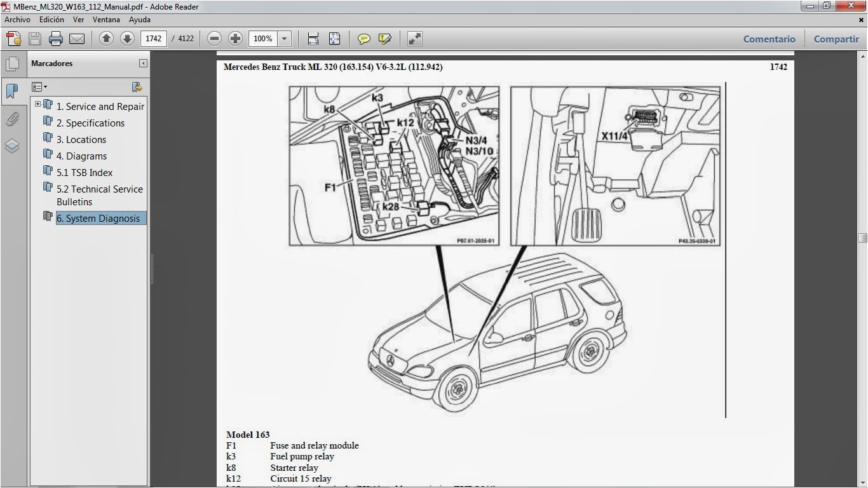Zoom out with the minus button
Image resolution: width=868 pixels, height=488 pixels.
(215, 39)
